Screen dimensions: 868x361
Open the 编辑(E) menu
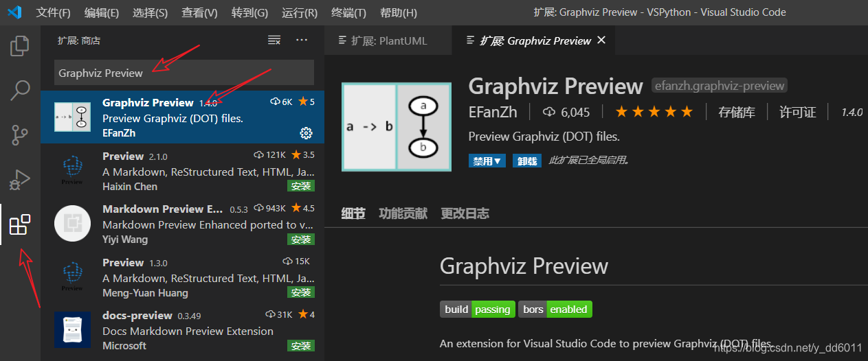point(101,12)
